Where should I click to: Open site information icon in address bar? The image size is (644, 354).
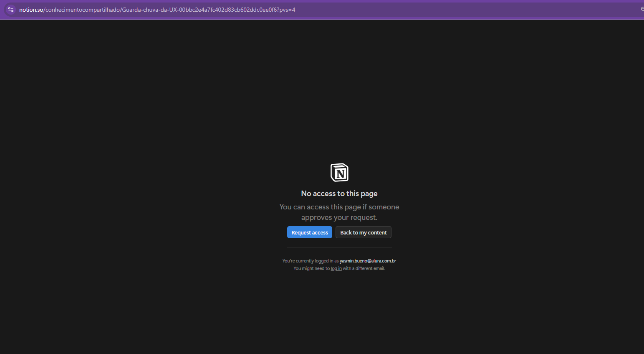(11, 10)
